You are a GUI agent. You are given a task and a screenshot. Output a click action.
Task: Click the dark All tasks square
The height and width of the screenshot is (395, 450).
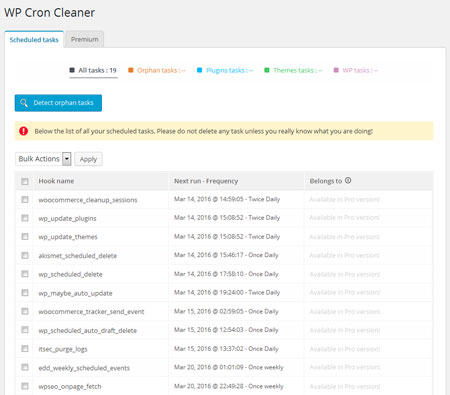(72, 70)
